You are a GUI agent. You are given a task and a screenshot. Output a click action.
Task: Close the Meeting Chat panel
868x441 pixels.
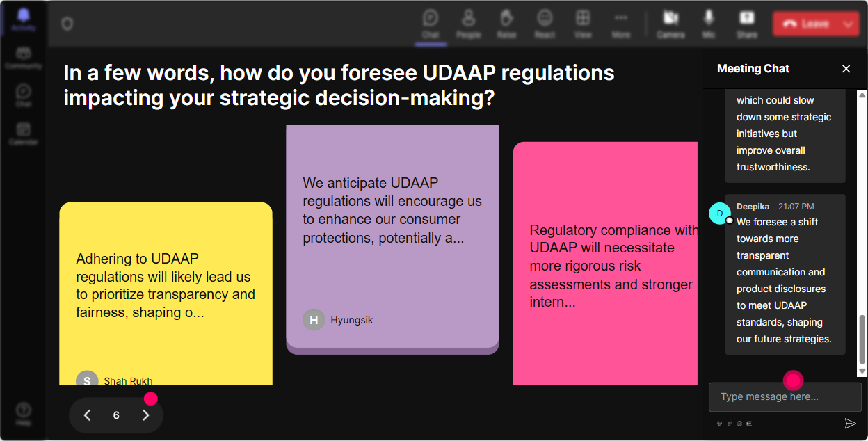pyautogui.click(x=846, y=69)
